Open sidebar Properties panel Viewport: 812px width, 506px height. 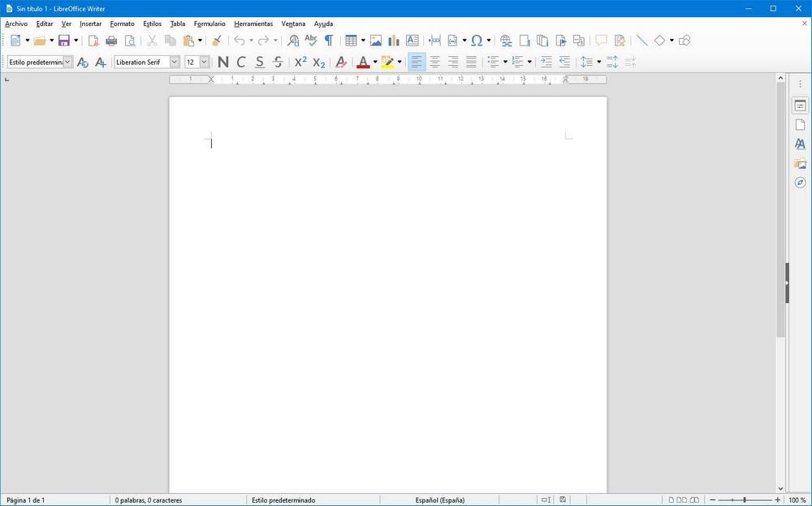pyautogui.click(x=800, y=106)
